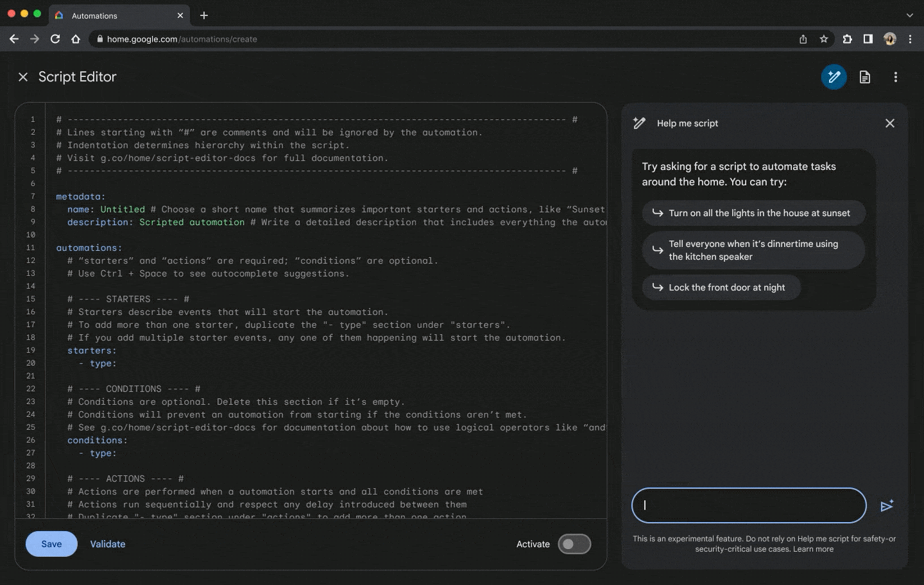Viewport: 924px width, 585px height.
Task: Go forward with the browser forward arrow
Action: pyautogui.click(x=35, y=39)
